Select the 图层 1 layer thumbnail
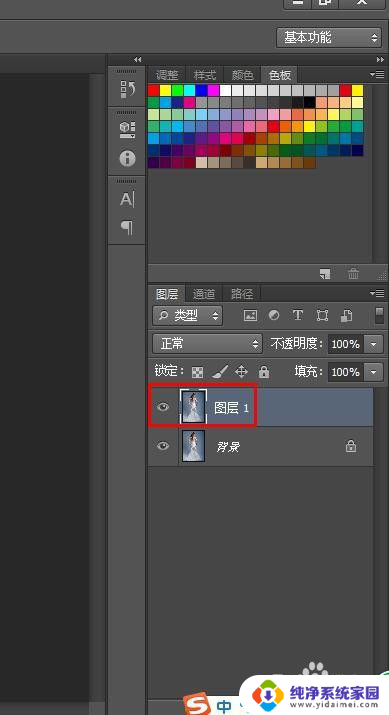This screenshot has width=389, height=715. [193, 407]
